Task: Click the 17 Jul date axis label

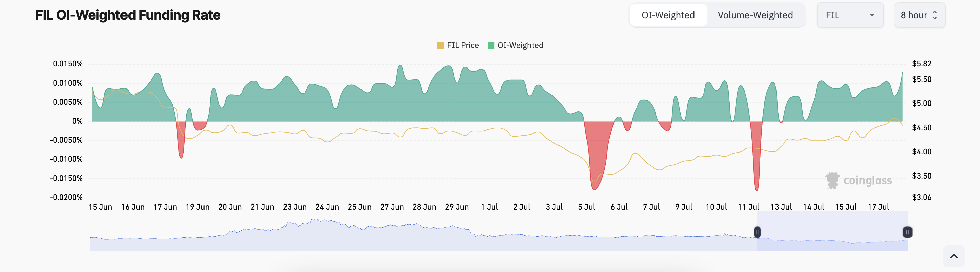Action: point(878,207)
